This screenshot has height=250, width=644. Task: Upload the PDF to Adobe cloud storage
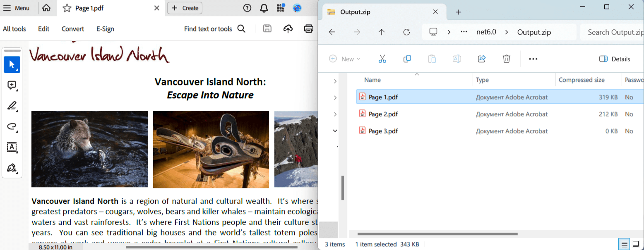click(x=288, y=29)
